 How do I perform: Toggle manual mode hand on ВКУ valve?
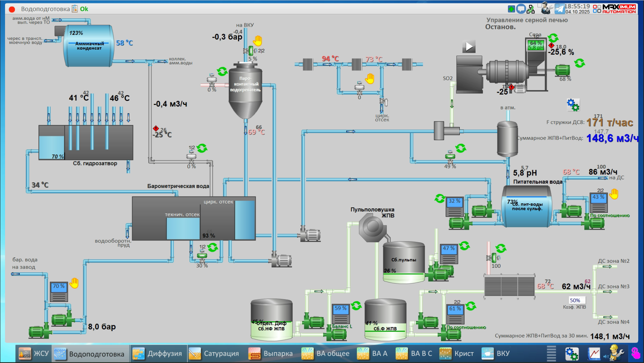click(258, 41)
